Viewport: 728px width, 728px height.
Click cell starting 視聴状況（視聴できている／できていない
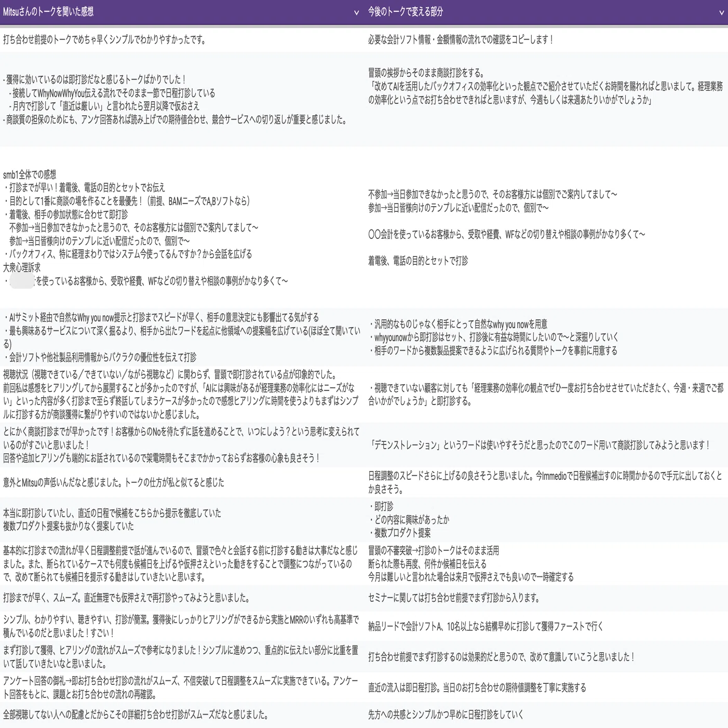click(182, 394)
